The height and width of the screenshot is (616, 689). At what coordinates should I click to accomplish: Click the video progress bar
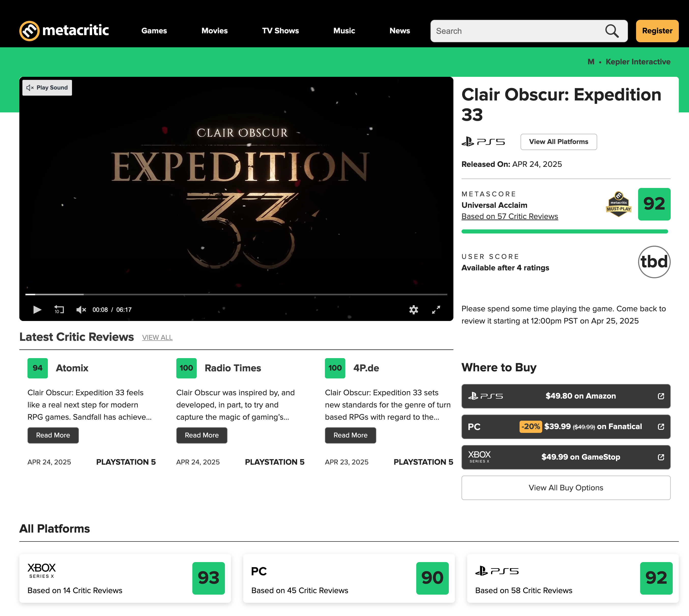click(x=236, y=295)
